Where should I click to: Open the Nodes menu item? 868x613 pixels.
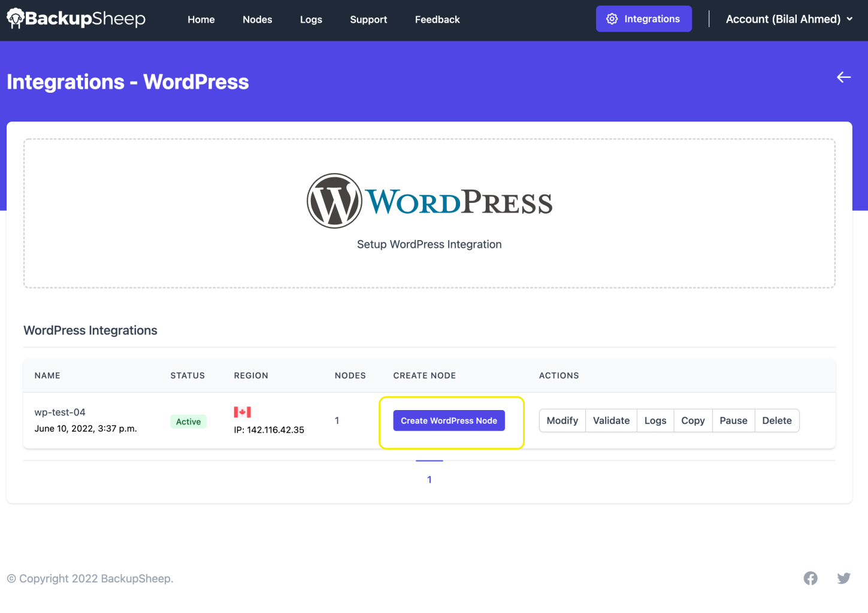click(258, 20)
